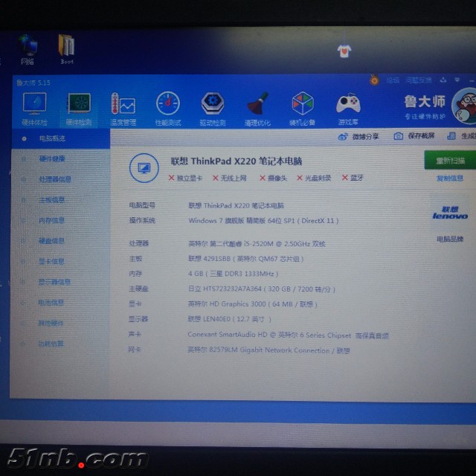Click the 英特尔 HD Graphics 3000 value

[x=253, y=304]
